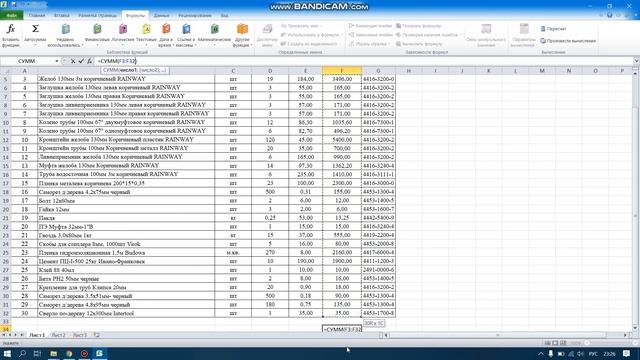The height and width of the screenshot is (360, 640).
Task: Click the Calculation Options icon
Action: click(524, 29)
